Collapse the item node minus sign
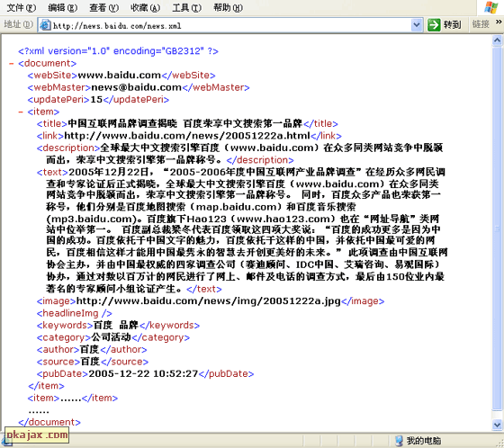This screenshot has width=504, height=448. pos(21,112)
